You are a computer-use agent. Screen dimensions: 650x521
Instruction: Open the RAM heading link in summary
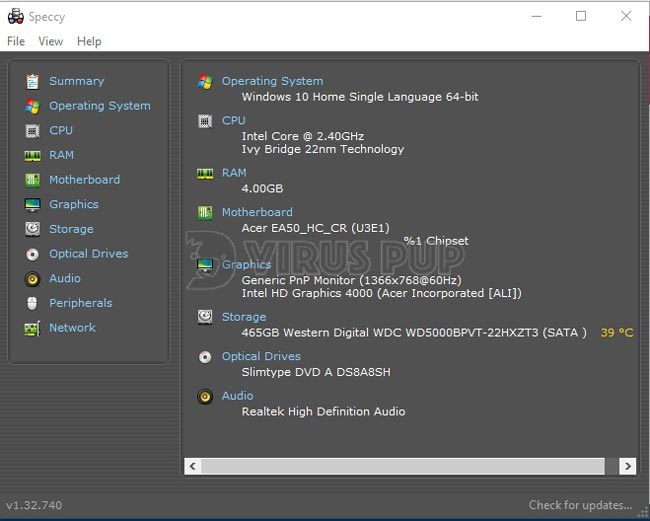[x=234, y=172]
